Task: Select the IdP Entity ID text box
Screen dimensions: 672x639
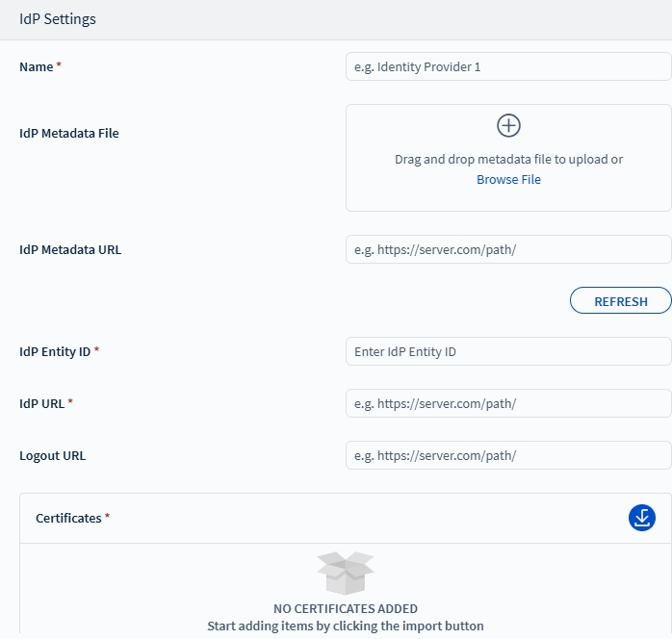Action: (x=508, y=351)
